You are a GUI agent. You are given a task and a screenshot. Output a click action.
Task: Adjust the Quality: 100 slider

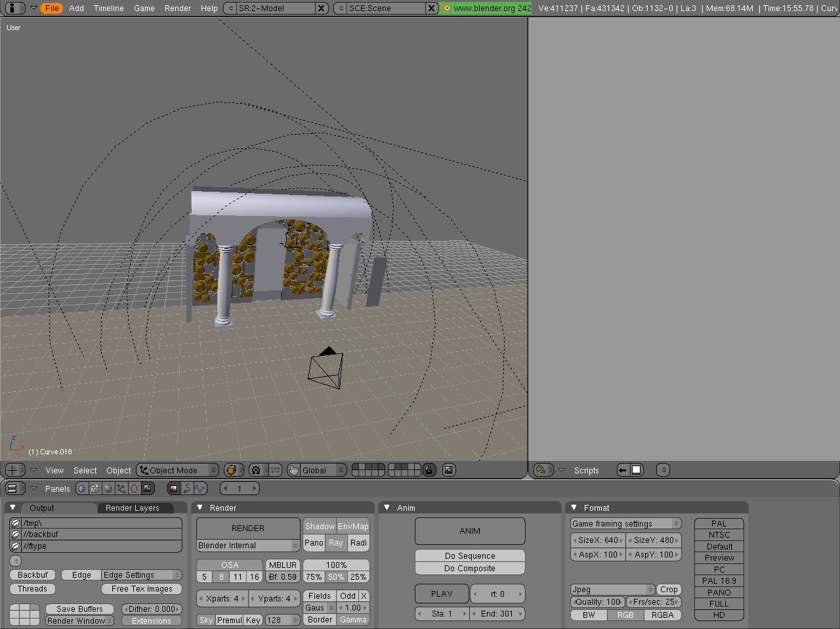598,602
